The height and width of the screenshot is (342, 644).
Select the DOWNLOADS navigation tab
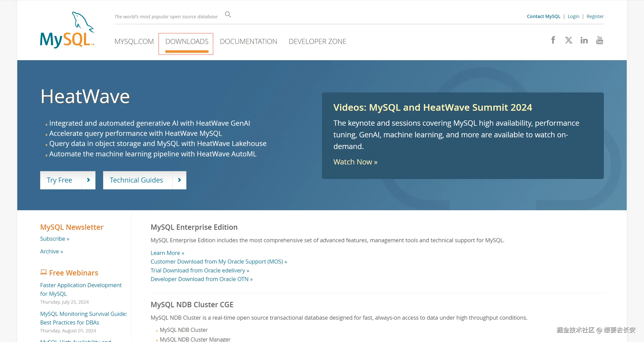[187, 41]
